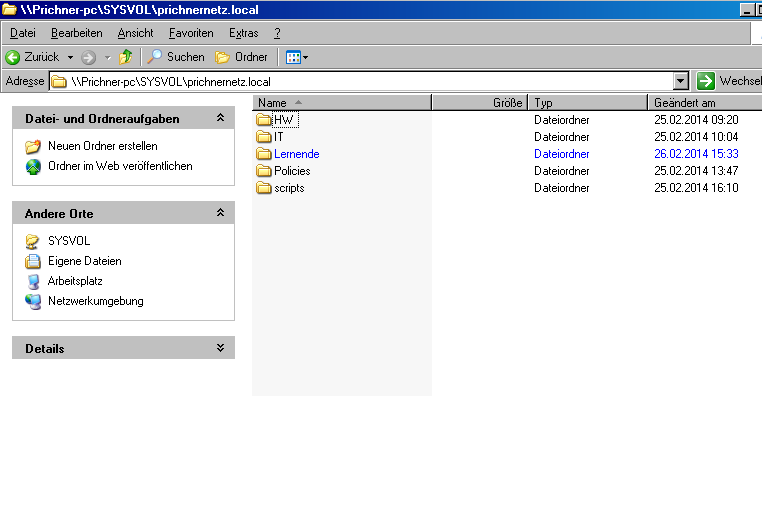Open the Bearbeiten menu

tap(77, 33)
